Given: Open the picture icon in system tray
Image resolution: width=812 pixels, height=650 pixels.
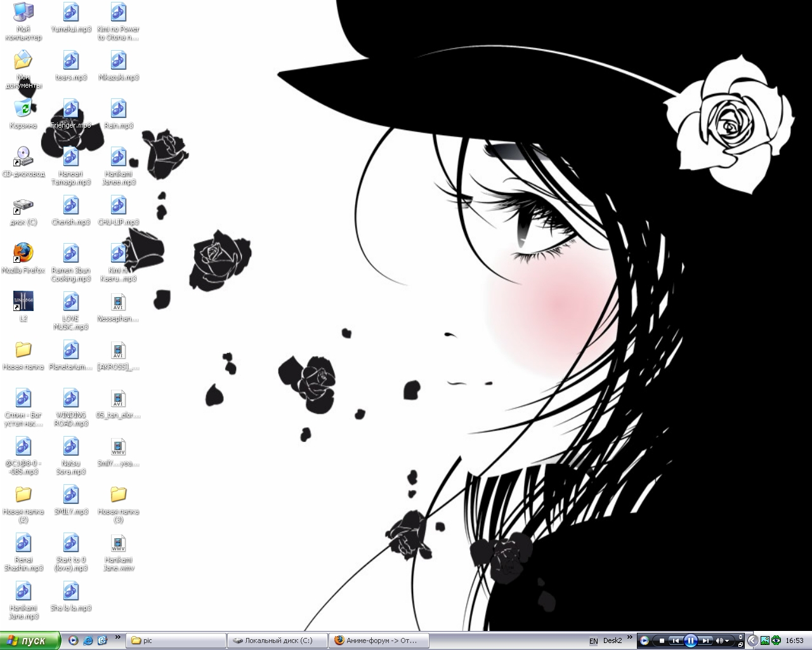Looking at the screenshot, I should [765, 640].
